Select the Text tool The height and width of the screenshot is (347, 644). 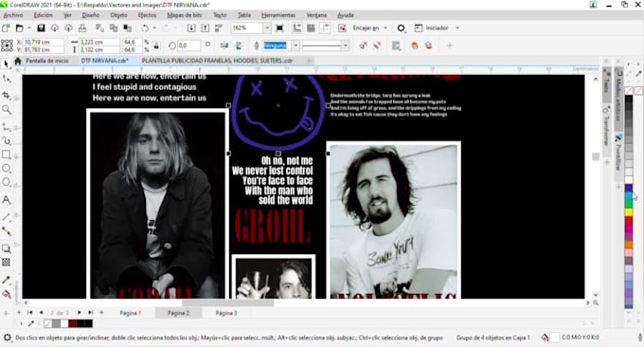tap(7, 200)
